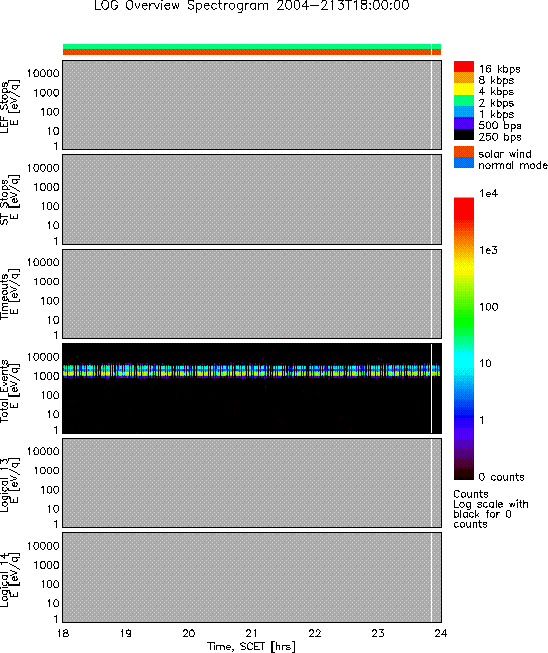The width and height of the screenshot is (548, 653).
Task: Click the '4 kbps' legend label
Action: 496,92
